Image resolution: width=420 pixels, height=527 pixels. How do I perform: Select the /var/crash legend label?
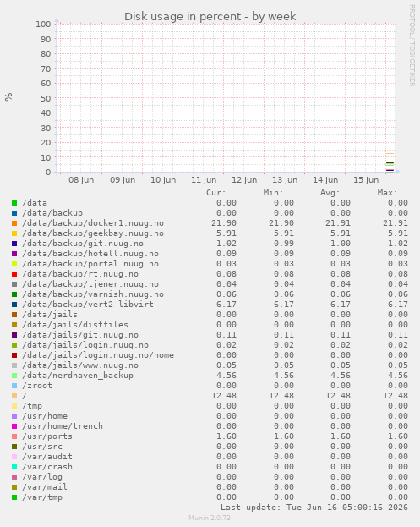[47, 467]
